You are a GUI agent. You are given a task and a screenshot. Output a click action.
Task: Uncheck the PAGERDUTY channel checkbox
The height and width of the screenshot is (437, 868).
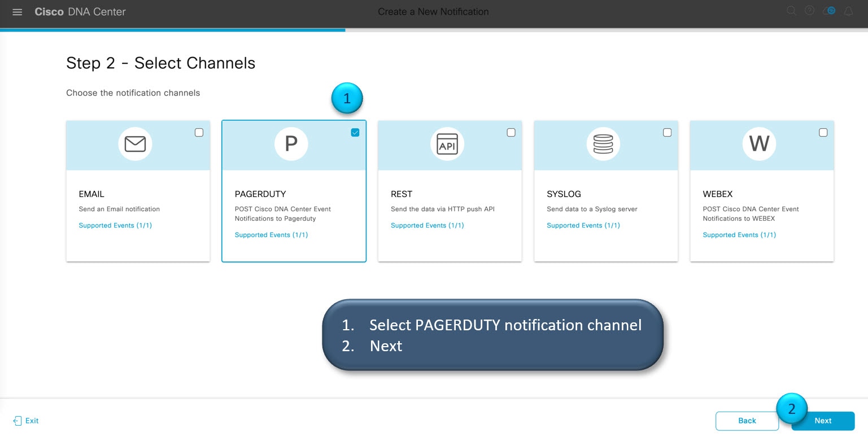tap(355, 133)
